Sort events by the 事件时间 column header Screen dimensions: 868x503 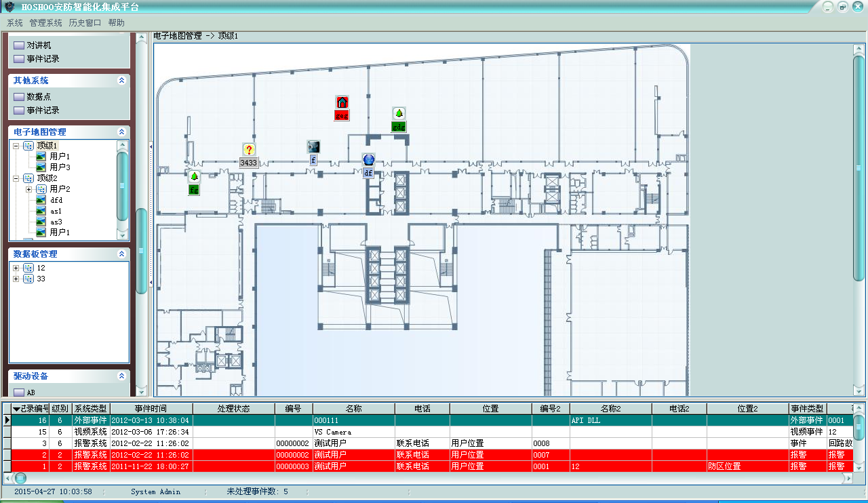click(x=151, y=409)
